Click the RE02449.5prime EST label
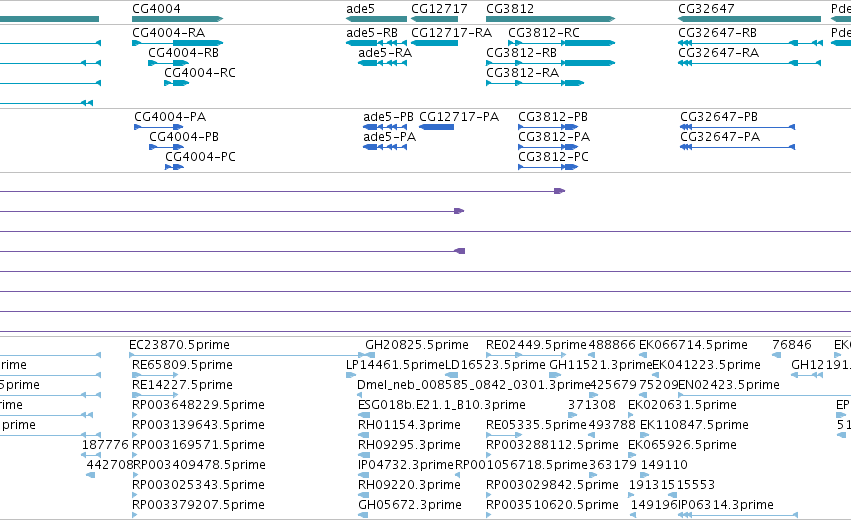The height and width of the screenshot is (520, 851). pos(536,345)
